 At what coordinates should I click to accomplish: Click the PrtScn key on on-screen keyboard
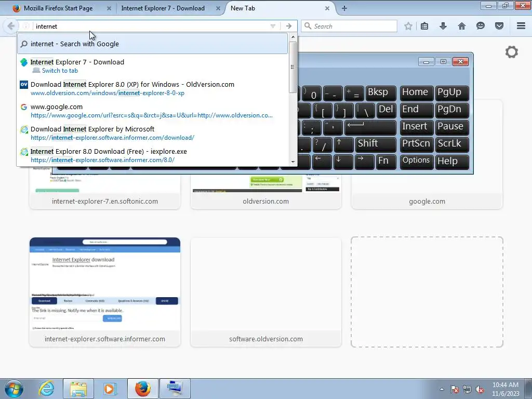tap(417, 144)
